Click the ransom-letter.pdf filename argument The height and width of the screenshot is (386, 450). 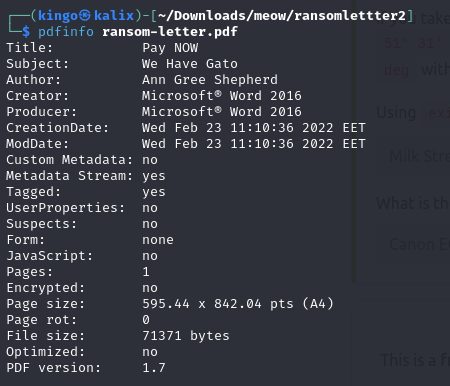coord(170,32)
